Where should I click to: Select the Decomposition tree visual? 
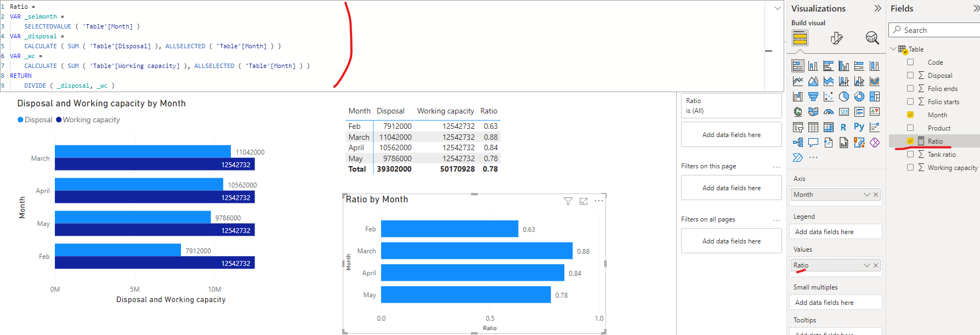click(x=798, y=143)
